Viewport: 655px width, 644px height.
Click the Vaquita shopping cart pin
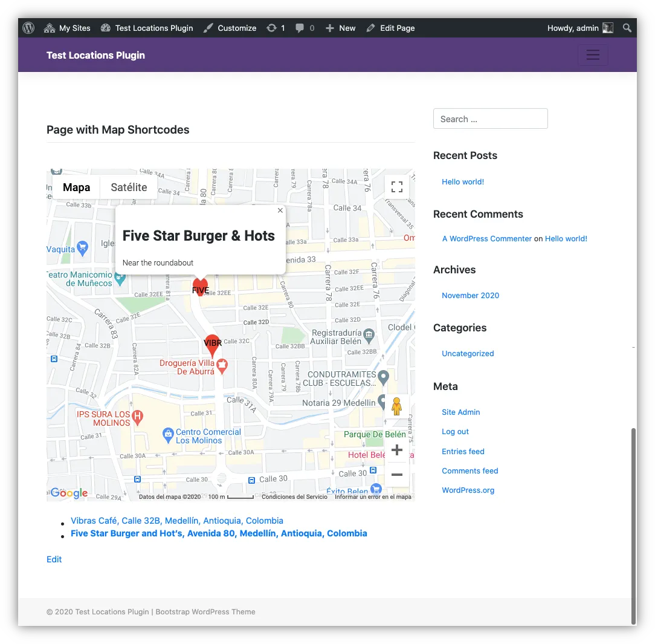tap(83, 248)
